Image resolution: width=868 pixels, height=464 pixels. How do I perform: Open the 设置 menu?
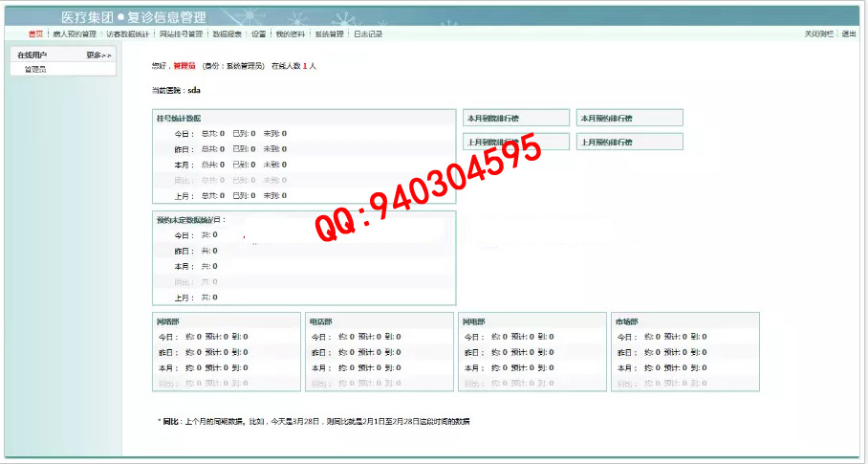258,33
